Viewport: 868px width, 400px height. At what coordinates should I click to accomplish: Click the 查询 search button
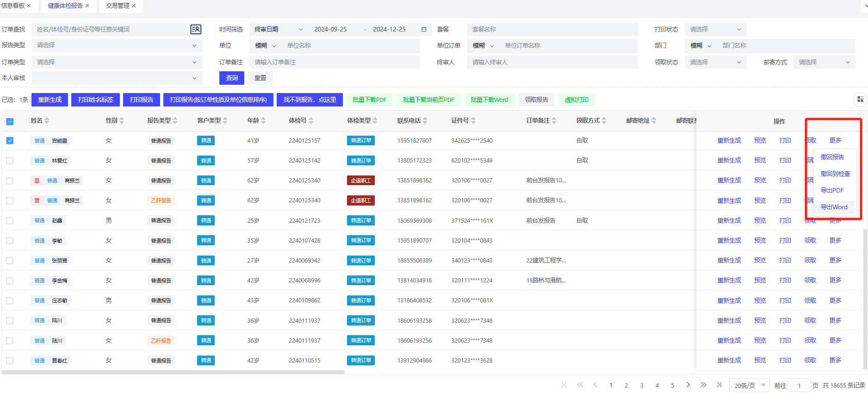coord(232,78)
